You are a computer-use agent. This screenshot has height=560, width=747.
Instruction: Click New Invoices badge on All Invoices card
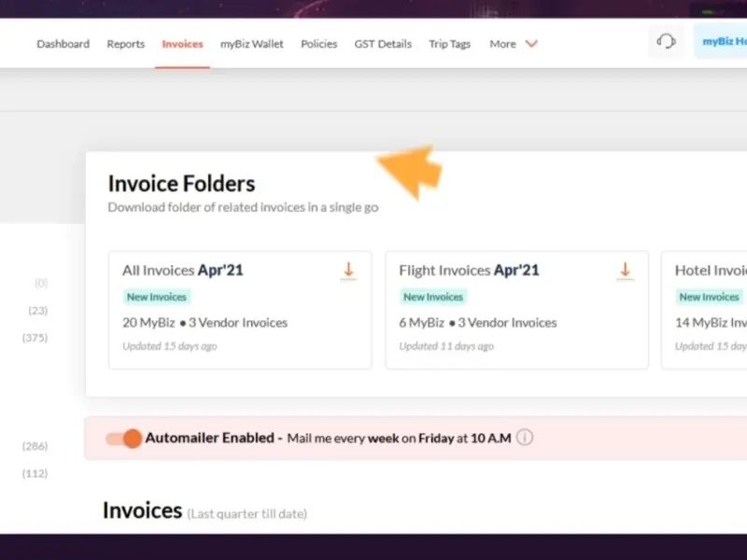click(x=156, y=297)
